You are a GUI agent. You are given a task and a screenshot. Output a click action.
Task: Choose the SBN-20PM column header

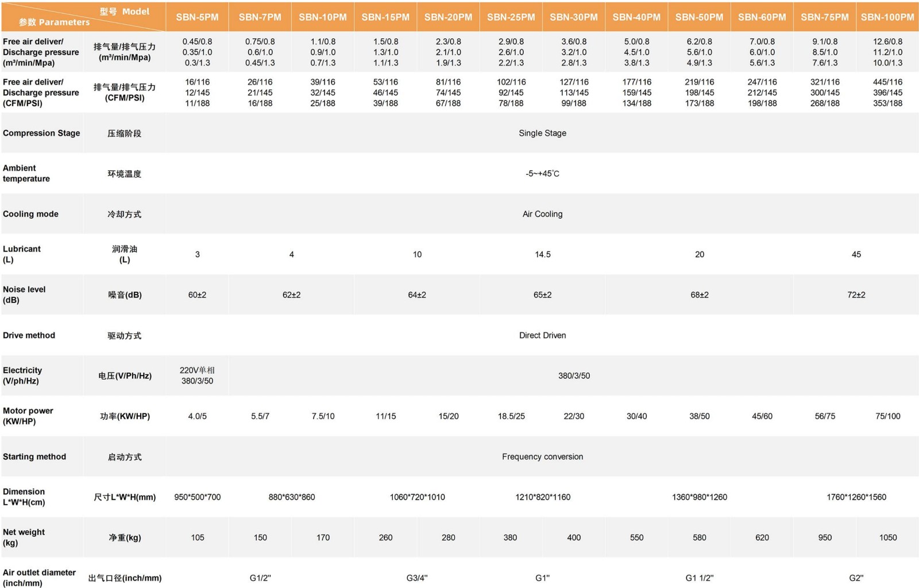(x=448, y=17)
